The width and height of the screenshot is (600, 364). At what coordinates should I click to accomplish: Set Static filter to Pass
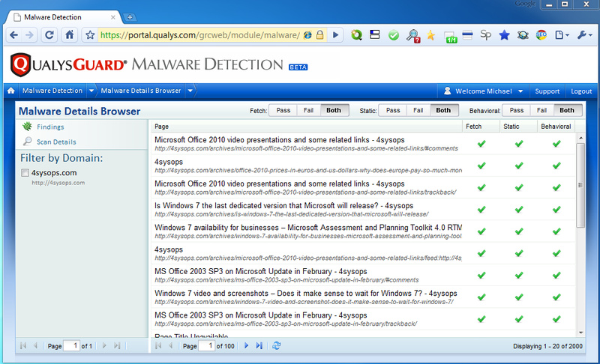click(x=393, y=110)
